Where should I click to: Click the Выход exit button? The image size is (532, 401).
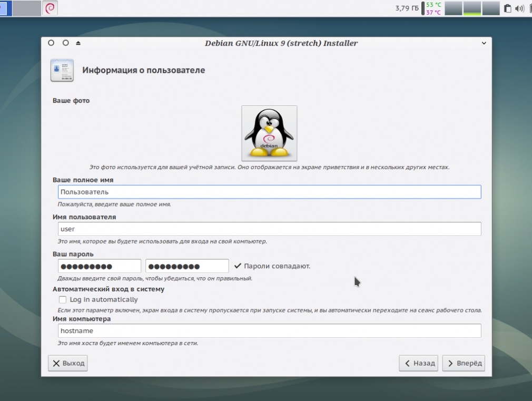[x=68, y=363]
